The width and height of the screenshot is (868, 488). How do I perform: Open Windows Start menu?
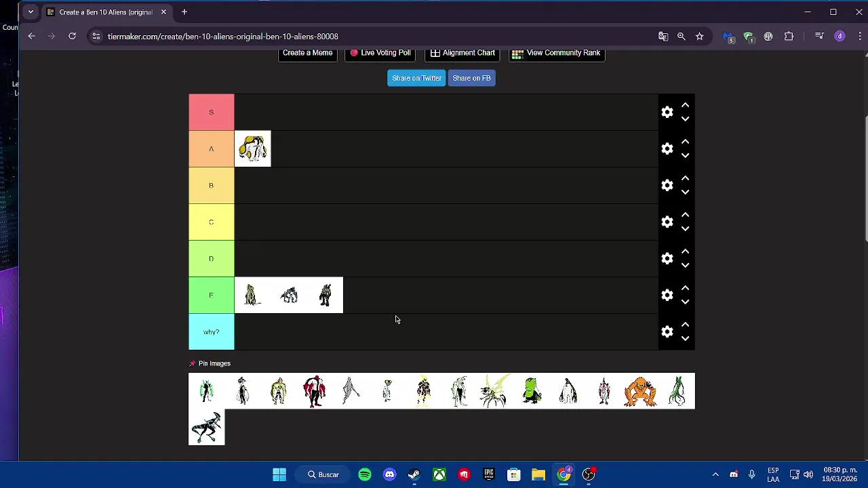coord(279,474)
